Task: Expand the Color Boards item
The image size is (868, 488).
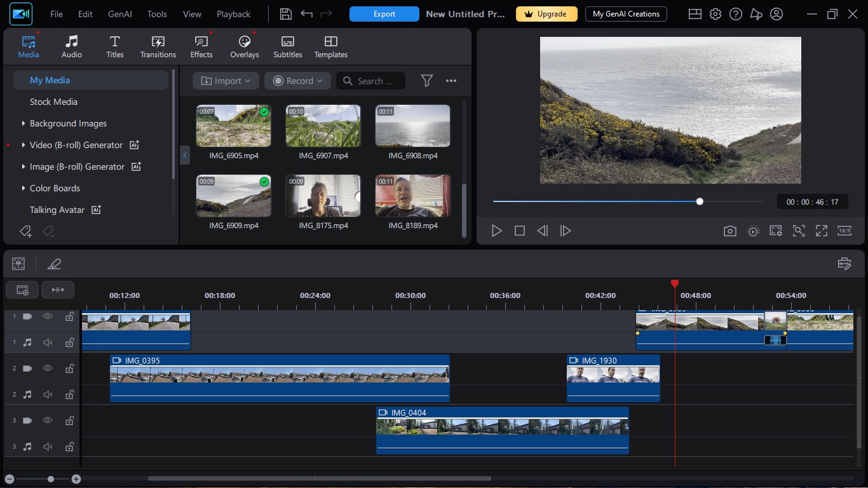Action: (24, 188)
